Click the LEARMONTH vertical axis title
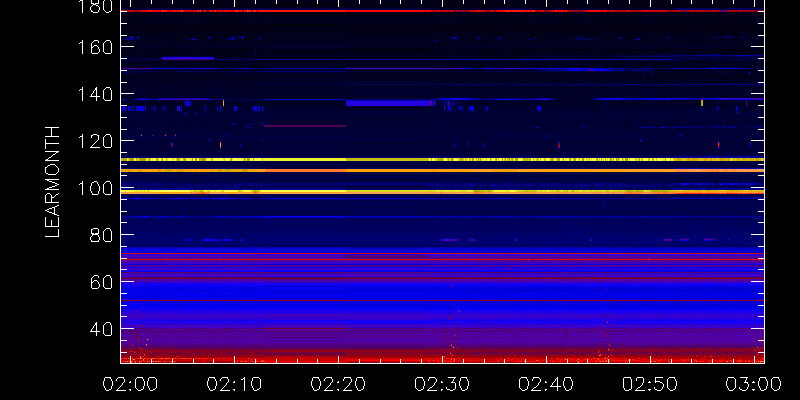Viewport: 800px width, 400px height. click(x=53, y=182)
